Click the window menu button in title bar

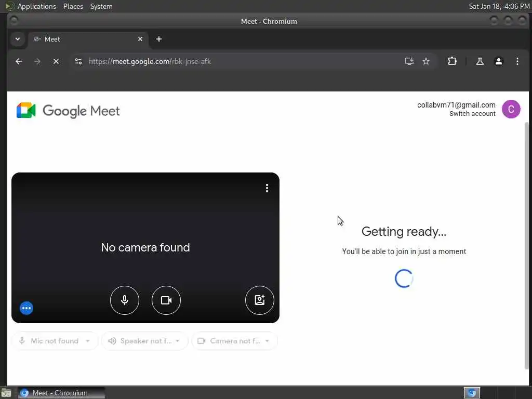coord(14,21)
